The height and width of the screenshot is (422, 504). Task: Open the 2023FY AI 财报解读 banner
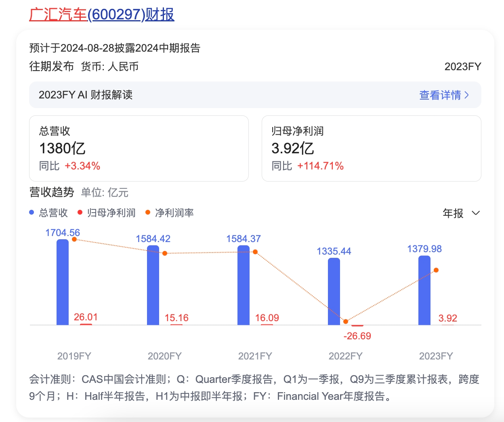point(255,95)
